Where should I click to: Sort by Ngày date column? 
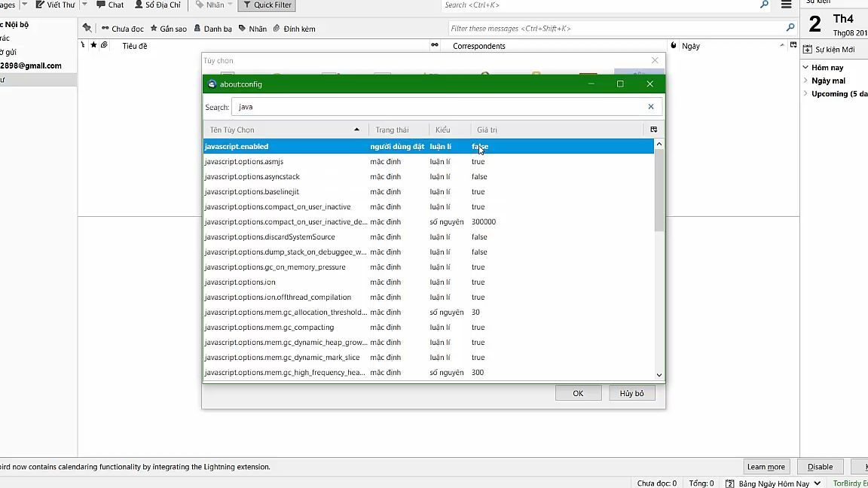pos(691,46)
